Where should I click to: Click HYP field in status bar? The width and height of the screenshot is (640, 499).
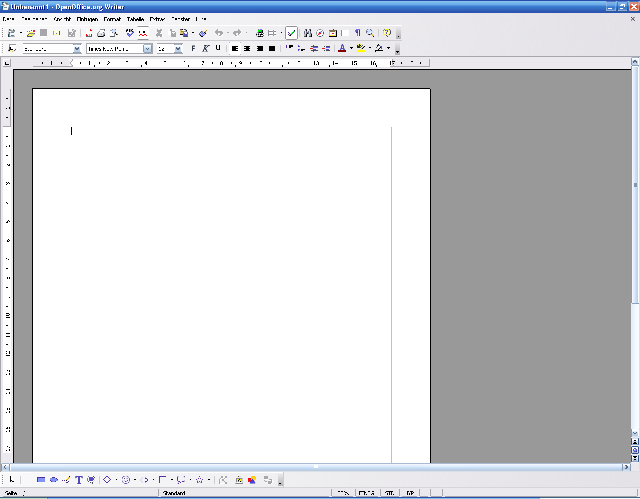410,493
